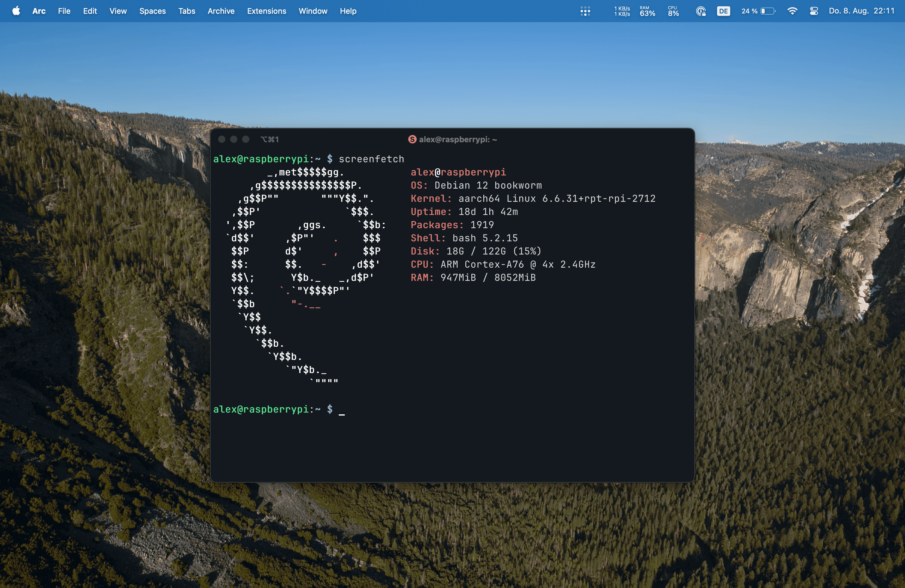Click the CPU usage monitor
The height and width of the screenshot is (588, 905).
click(673, 11)
